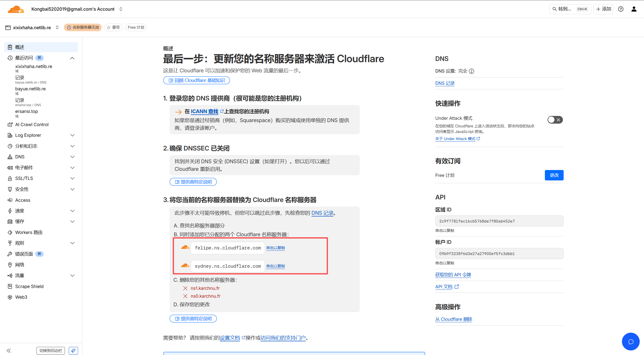
Task: Collapse the 最近访问 section
Action: (72, 58)
